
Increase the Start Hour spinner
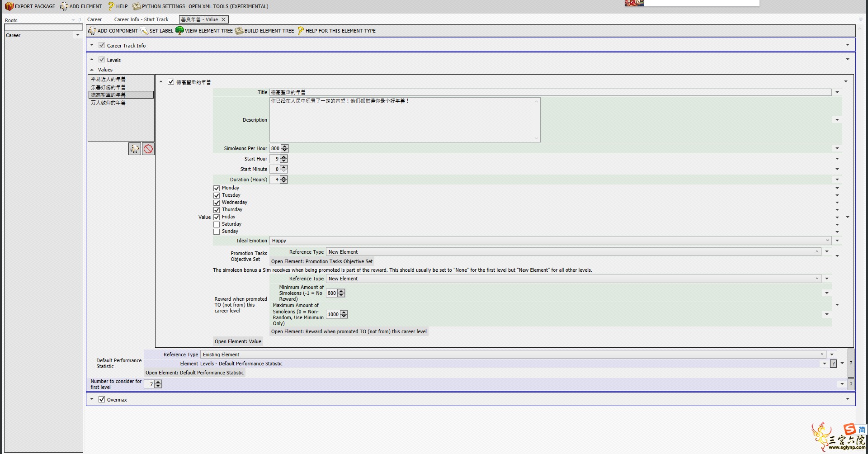coord(283,157)
